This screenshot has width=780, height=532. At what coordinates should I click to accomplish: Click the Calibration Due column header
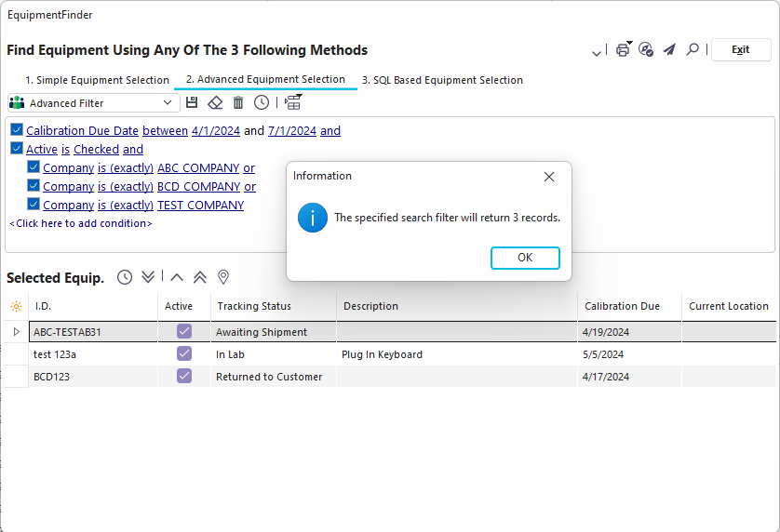pos(622,306)
